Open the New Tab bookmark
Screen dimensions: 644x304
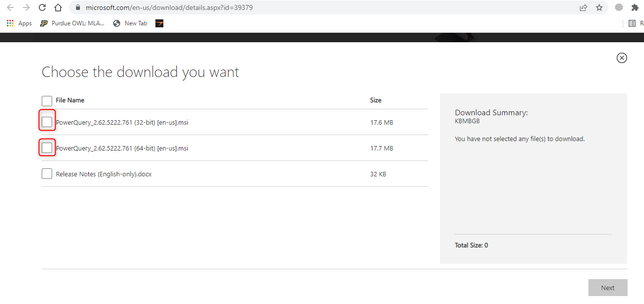130,23
